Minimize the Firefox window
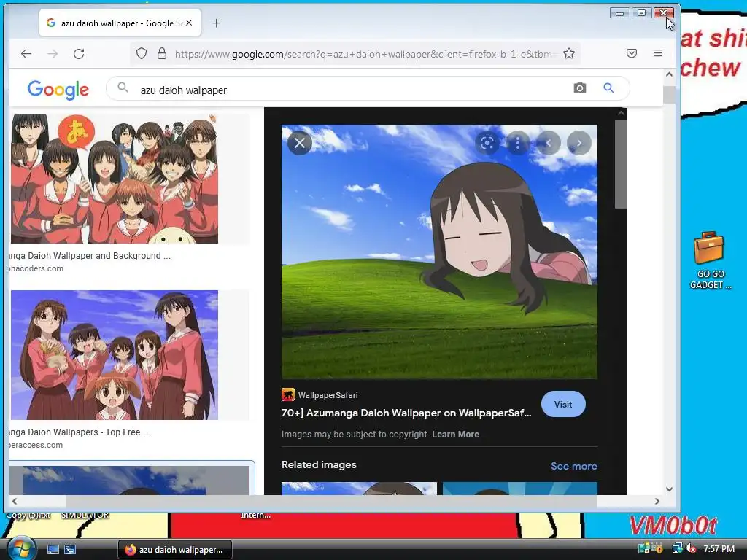 pos(620,13)
